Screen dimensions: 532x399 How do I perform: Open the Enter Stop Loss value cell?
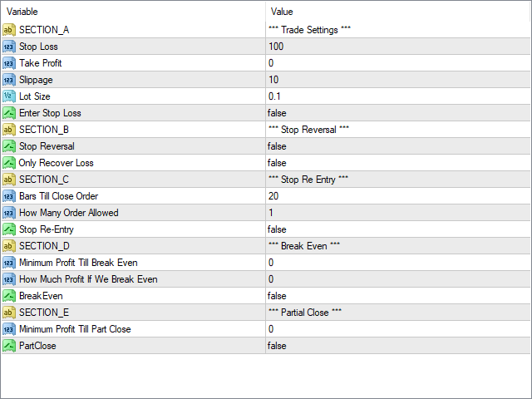[x=398, y=113]
